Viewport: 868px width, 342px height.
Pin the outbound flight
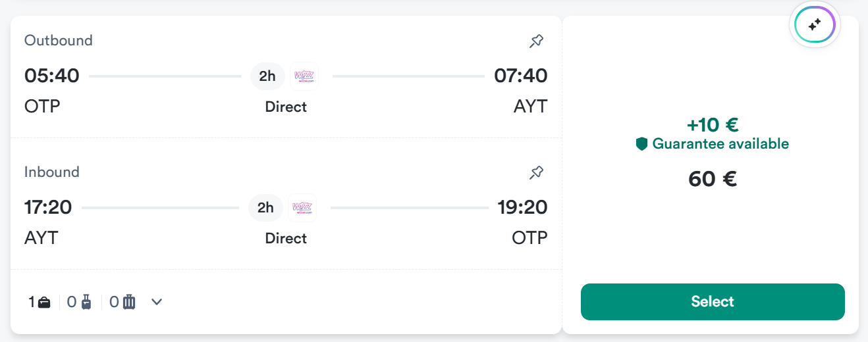(x=537, y=41)
